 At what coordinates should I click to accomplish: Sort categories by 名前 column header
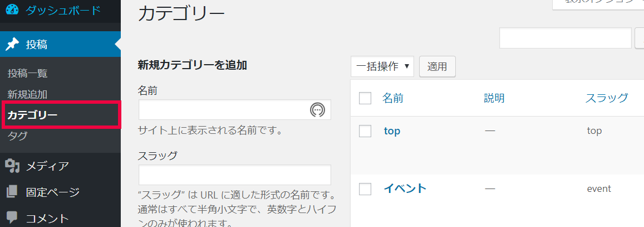(x=392, y=98)
